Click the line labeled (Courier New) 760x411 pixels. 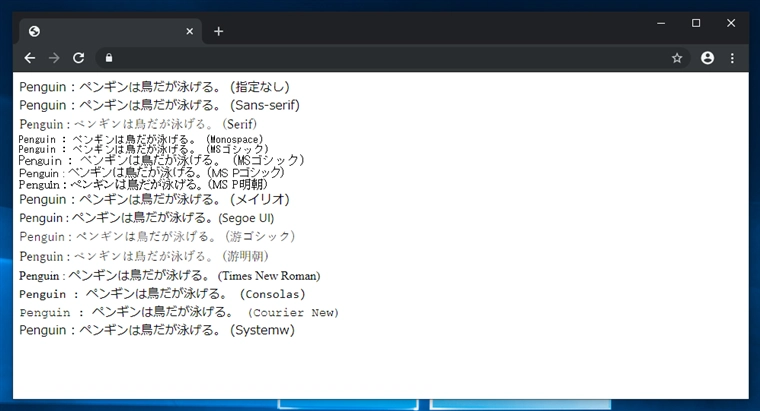click(x=179, y=313)
